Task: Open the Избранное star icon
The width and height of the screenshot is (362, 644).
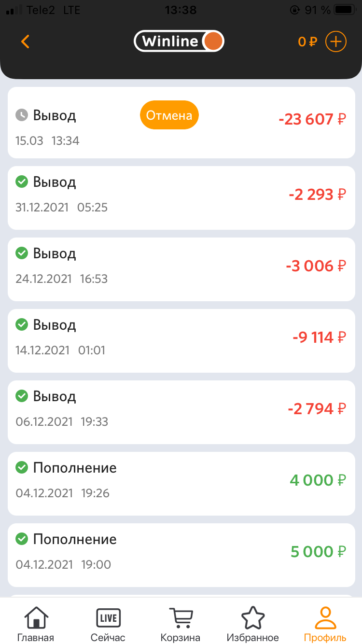Action: pos(253,624)
